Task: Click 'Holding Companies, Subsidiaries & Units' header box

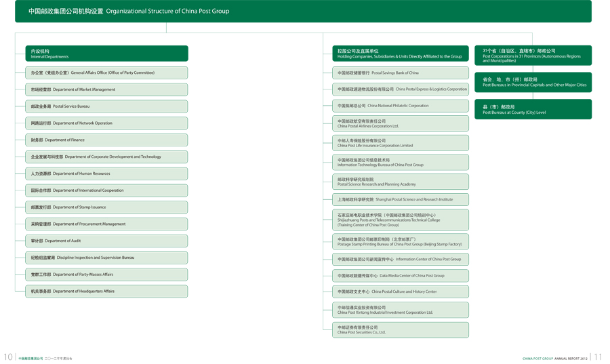Action: coord(401,54)
